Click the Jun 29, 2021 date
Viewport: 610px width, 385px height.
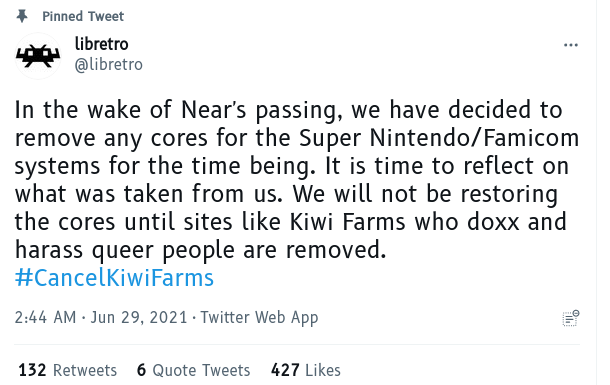[x=139, y=317]
